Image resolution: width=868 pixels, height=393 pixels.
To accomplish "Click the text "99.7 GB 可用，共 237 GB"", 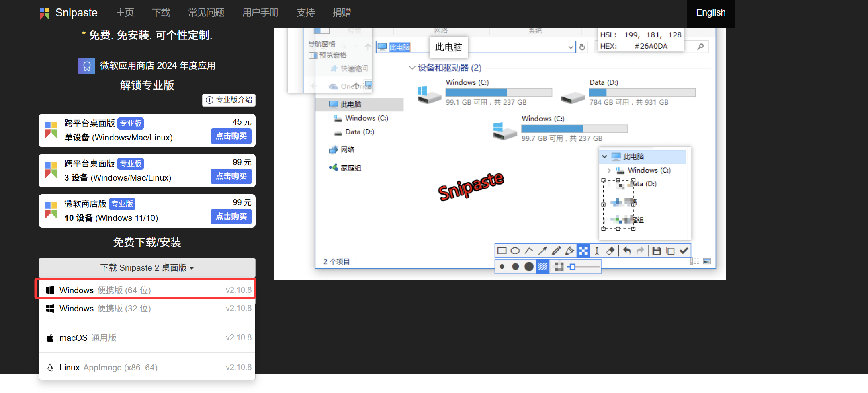I will 562,139.
